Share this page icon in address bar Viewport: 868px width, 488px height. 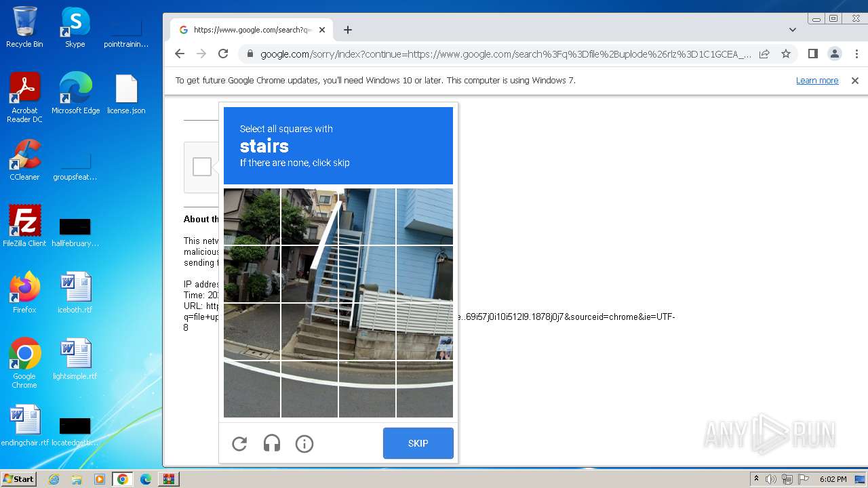pyautogui.click(x=764, y=54)
